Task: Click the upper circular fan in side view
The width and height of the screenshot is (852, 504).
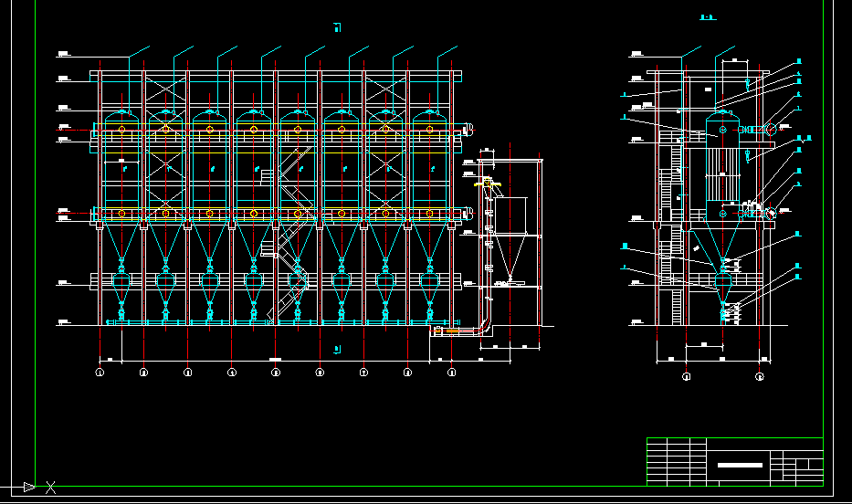Action: (771, 129)
